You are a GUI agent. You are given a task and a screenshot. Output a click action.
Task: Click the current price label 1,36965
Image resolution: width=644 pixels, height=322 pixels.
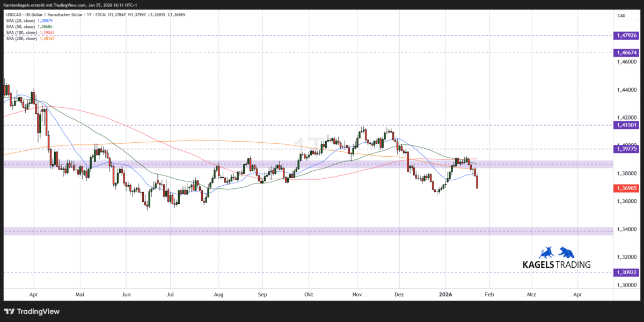tap(626, 188)
